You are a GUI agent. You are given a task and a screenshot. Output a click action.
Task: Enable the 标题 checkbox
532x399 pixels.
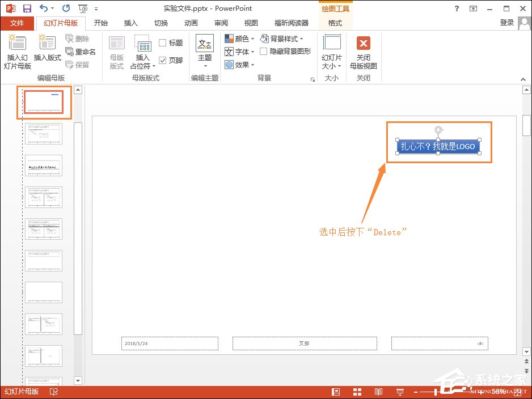(x=163, y=41)
